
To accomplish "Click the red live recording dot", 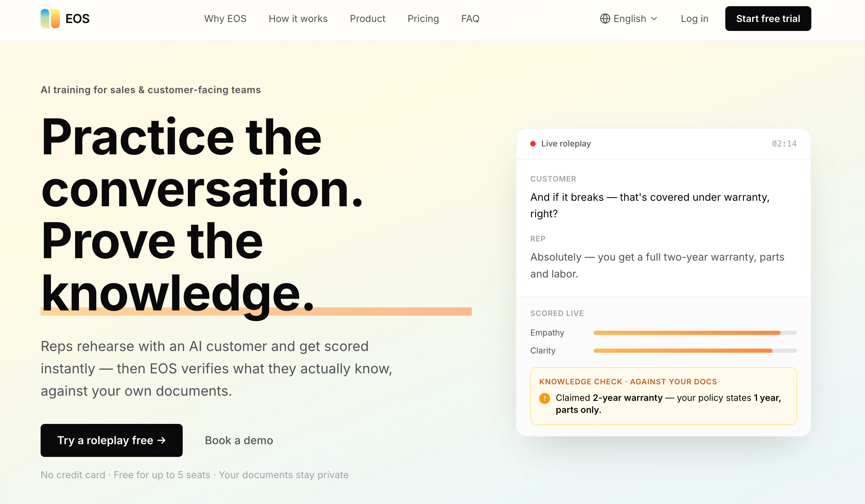I will coord(533,144).
